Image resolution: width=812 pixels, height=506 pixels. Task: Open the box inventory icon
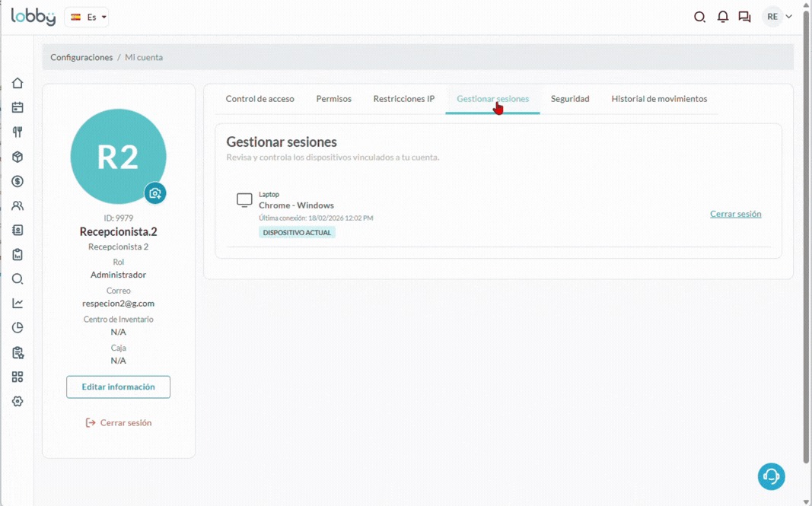pos(18,157)
